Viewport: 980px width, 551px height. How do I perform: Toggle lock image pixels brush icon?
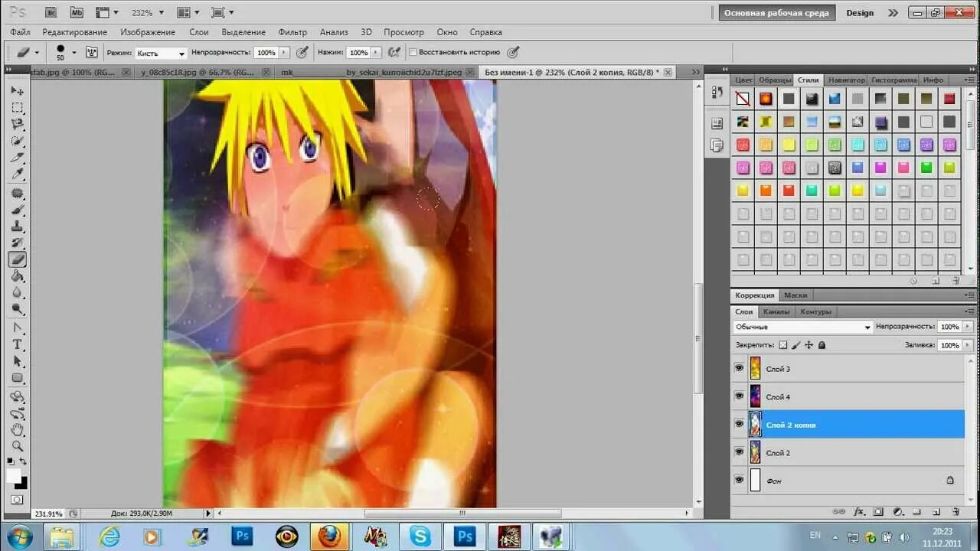tap(795, 345)
